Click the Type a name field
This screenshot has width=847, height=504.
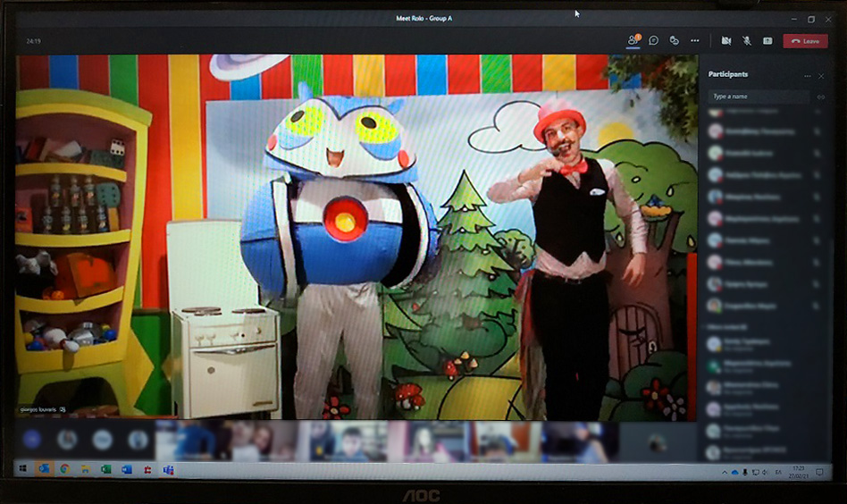tap(759, 97)
